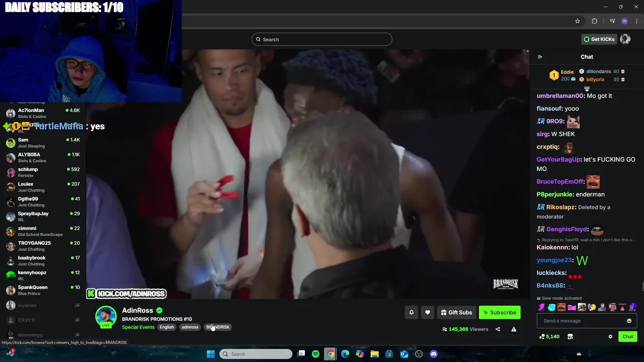
Task: Open Microsoft Edge from the taskbar
Action: (x=345, y=354)
